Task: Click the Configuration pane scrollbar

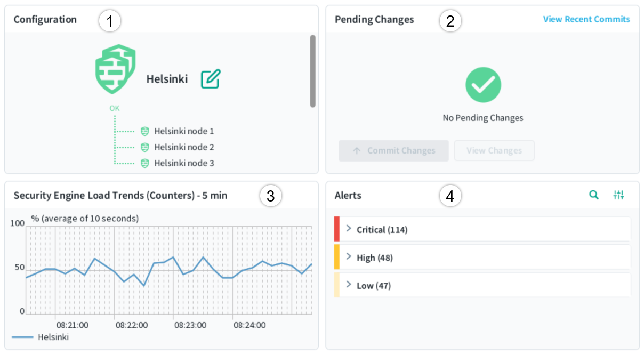Action: click(312, 71)
